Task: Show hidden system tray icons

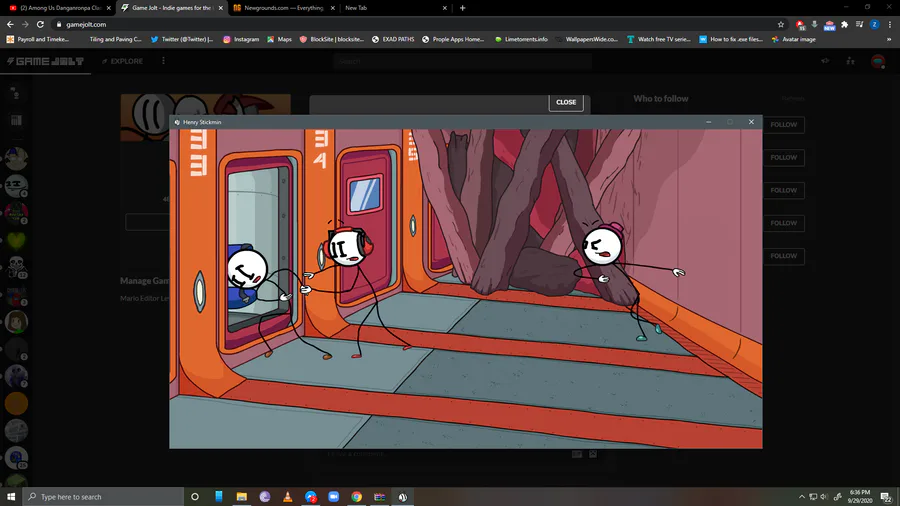Action: [802, 496]
